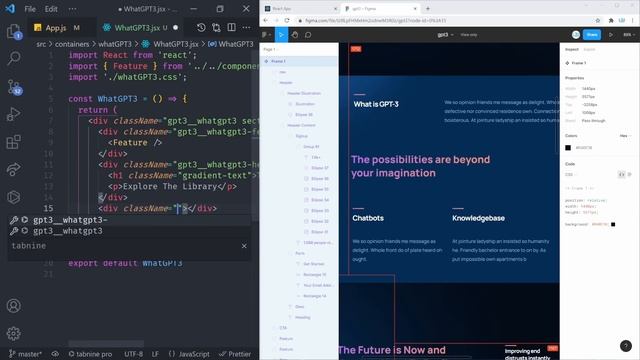Select the Header Content layer
Screen dimensions: 640x360
(301, 125)
